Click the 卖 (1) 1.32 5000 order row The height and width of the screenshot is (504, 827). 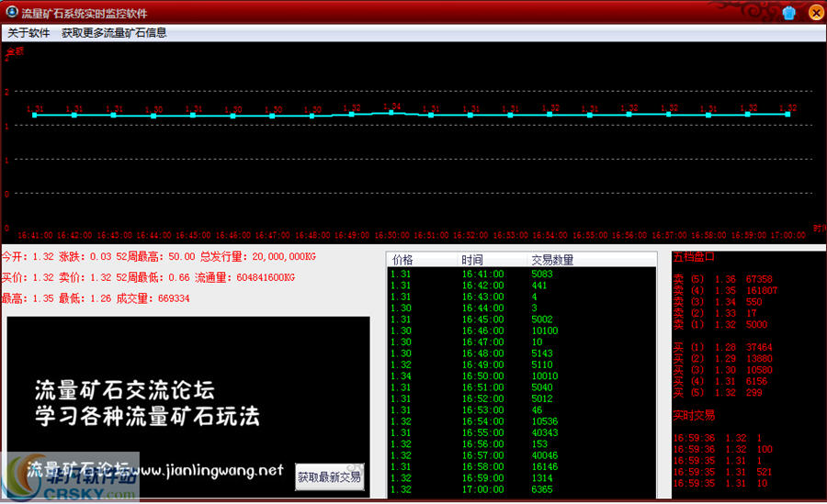pos(720,324)
